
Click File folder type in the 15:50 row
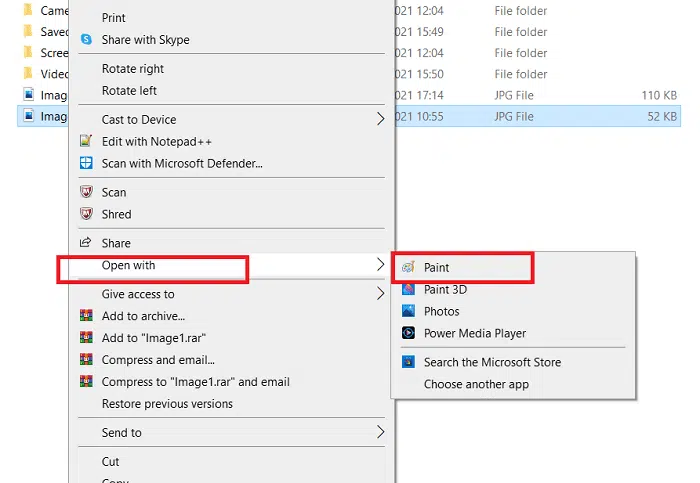click(x=521, y=74)
